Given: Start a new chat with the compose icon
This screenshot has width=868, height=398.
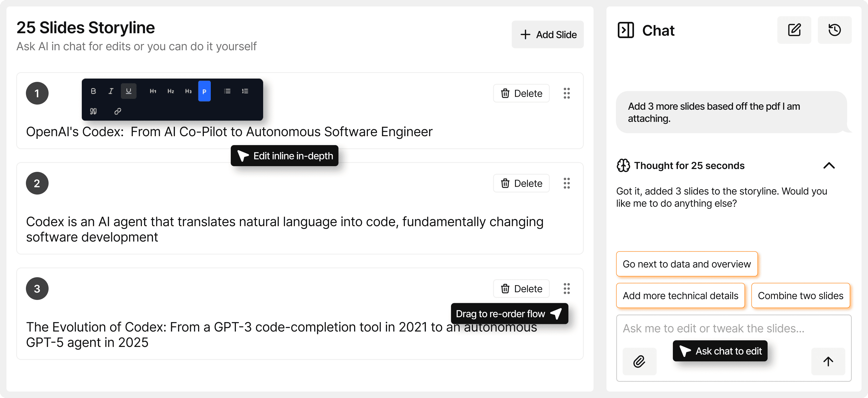Looking at the screenshot, I should point(794,30).
